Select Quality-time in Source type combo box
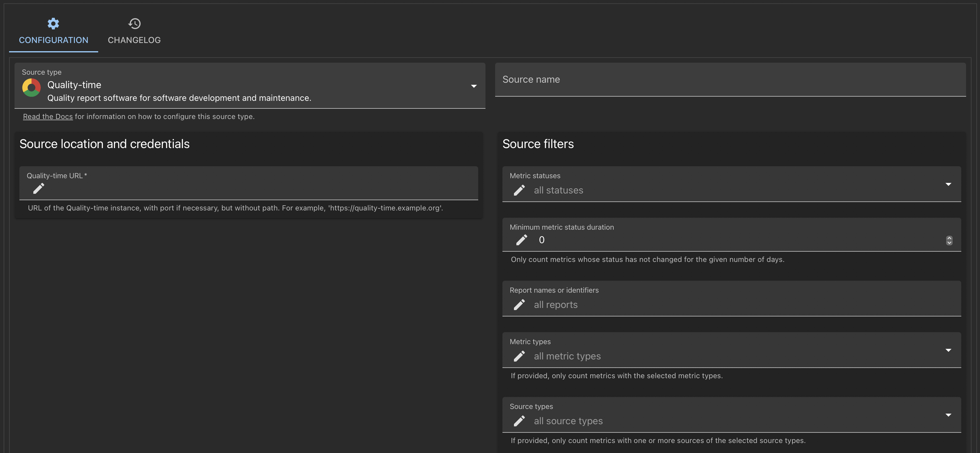 (250, 86)
